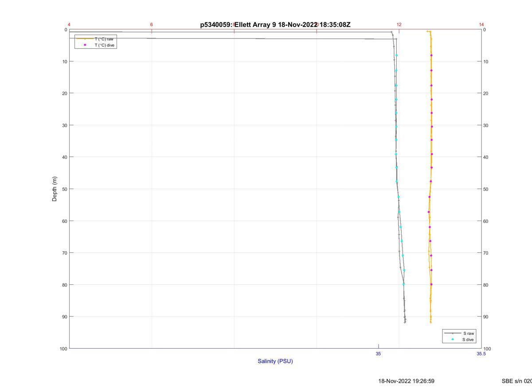The height and width of the screenshot is (392, 532).
Task: Click the cyan S dive point at 80 m depth
Action: pos(403,284)
